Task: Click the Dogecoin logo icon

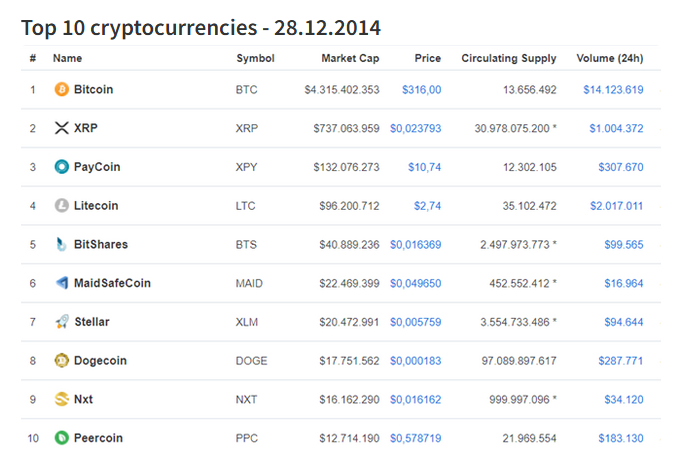Action: pos(61,361)
